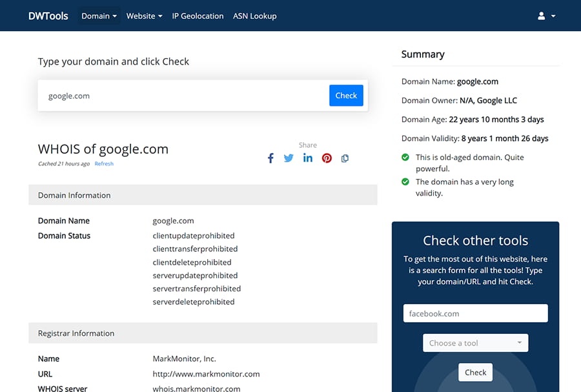Viewport: 581px width, 392px height.
Task: Open ASN Lookup in navbar
Action: click(x=255, y=16)
